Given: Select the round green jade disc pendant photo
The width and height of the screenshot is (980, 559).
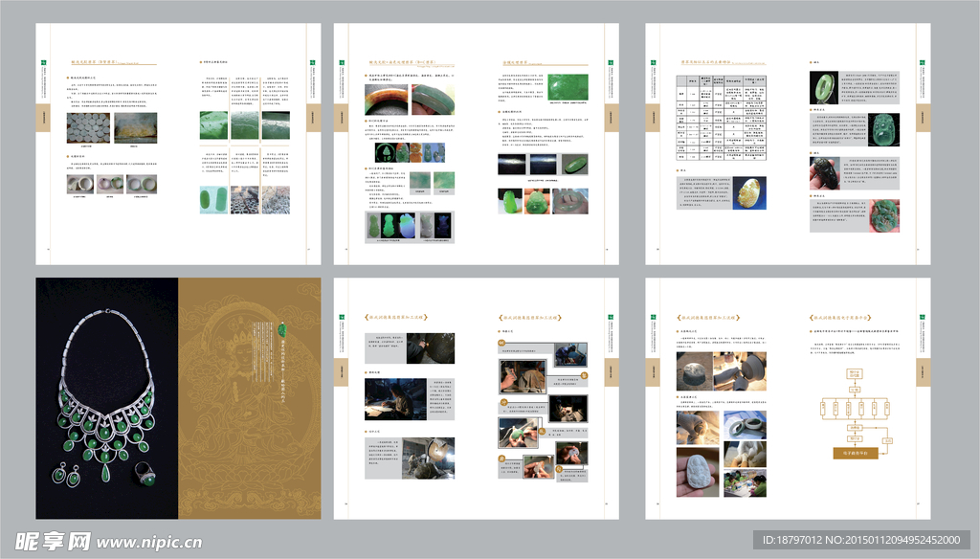Looking at the screenshot, I should click(824, 87).
